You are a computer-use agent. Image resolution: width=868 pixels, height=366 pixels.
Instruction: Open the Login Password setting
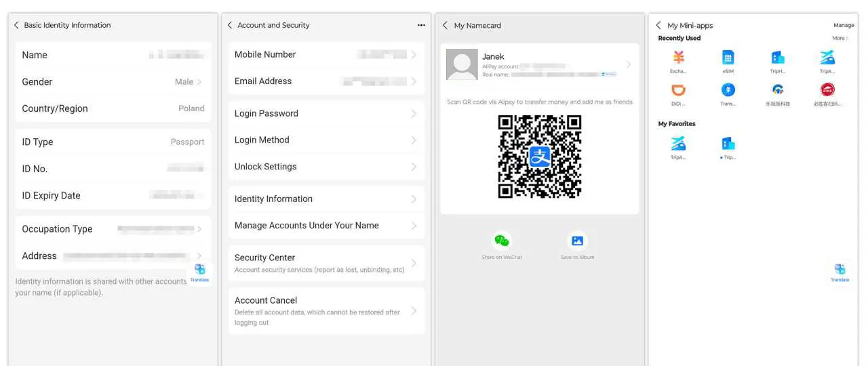click(326, 113)
